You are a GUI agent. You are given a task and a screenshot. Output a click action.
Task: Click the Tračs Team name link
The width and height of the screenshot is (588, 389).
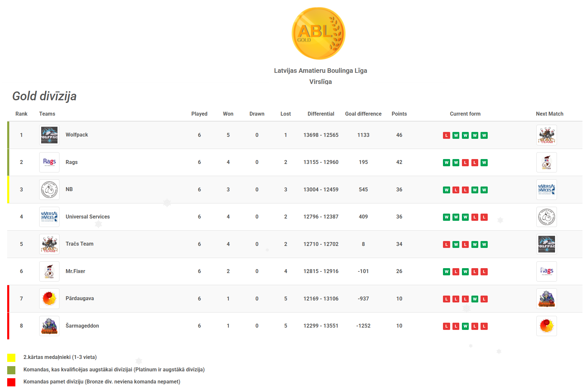[x=79, y=244]
